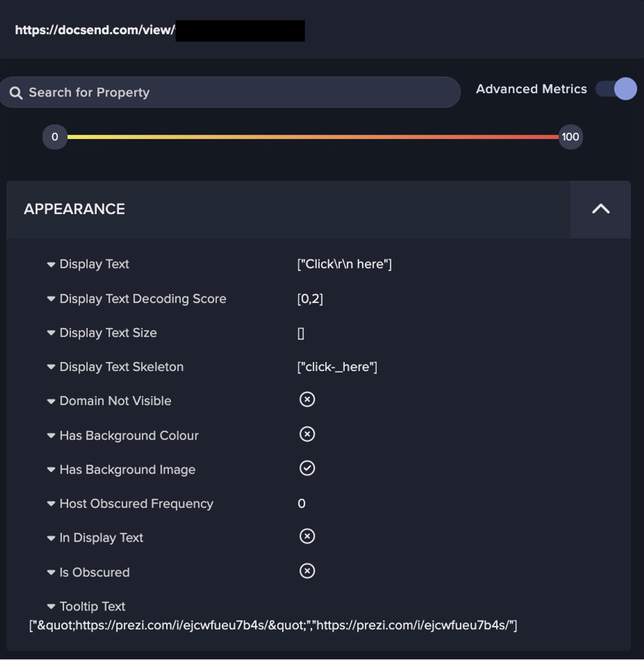Expand the Tooltip Text property

pos(51,606)
